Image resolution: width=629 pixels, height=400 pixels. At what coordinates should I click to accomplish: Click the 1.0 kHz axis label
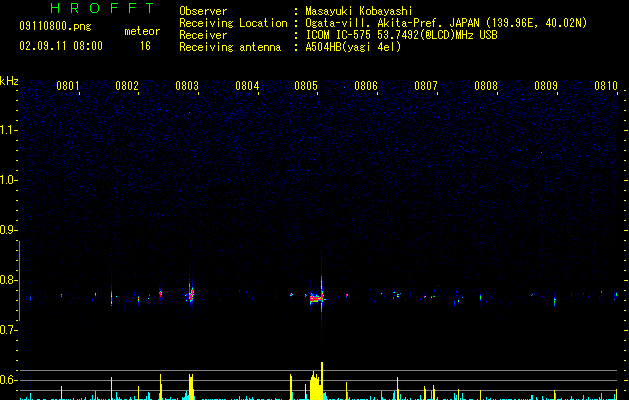coord(8,180)
